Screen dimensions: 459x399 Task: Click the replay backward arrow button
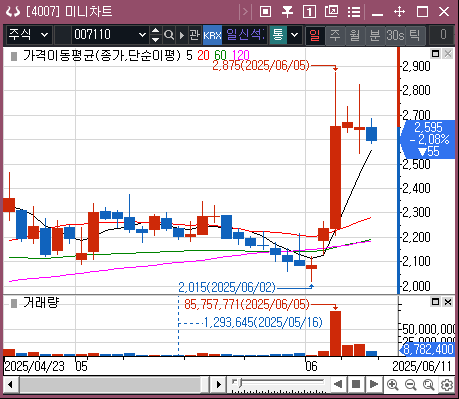(338, 384)
